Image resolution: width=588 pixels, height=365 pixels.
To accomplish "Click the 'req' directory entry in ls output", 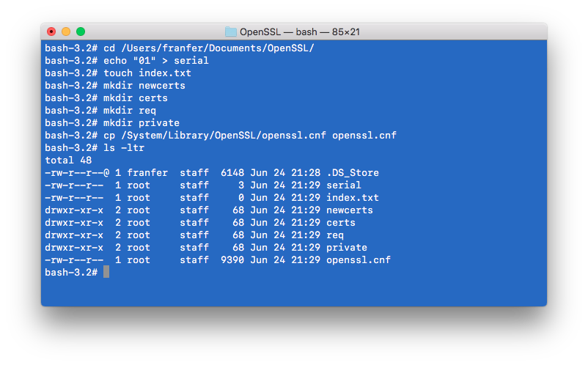I will click(335, 235).
